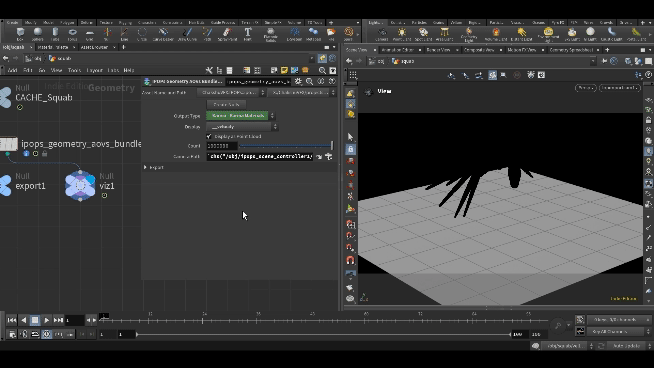
Task: Stop timeline playback
Action: [35, 320]
